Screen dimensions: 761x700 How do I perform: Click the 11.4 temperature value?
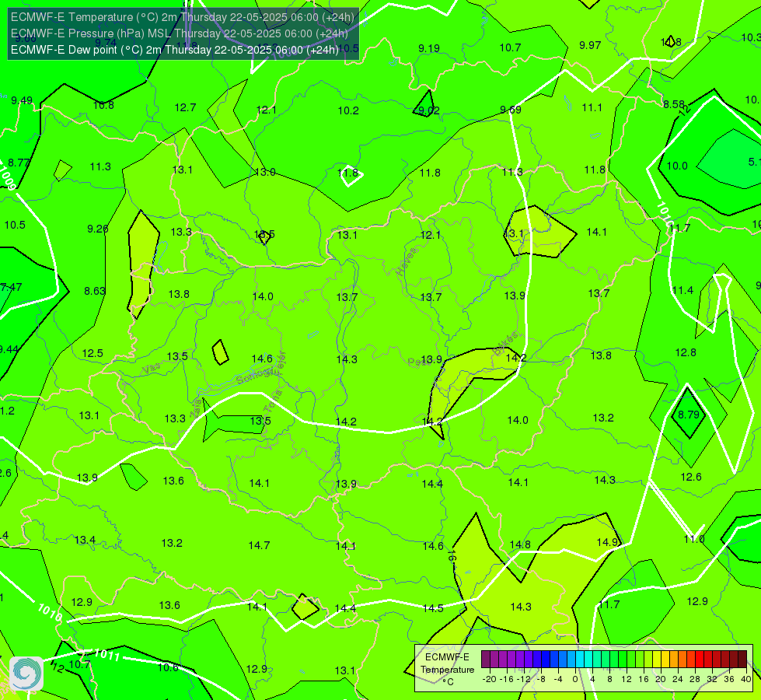[x=682, y=290]
